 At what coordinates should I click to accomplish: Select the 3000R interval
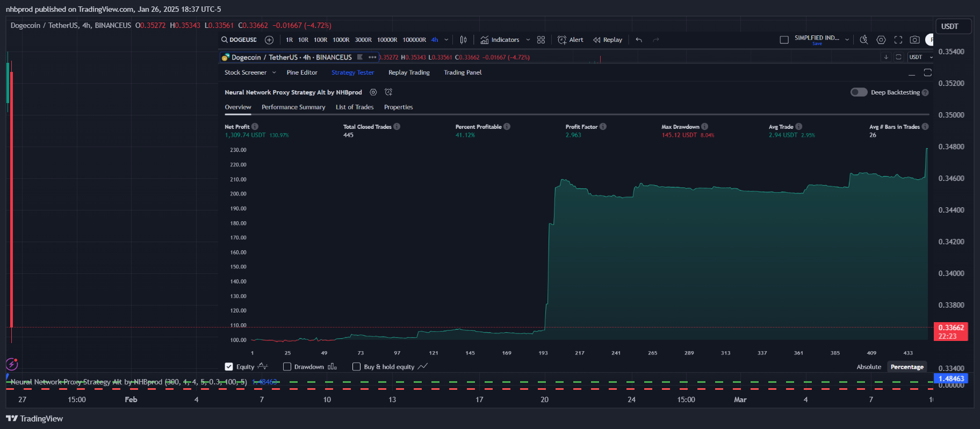click(x=363, y=40)
